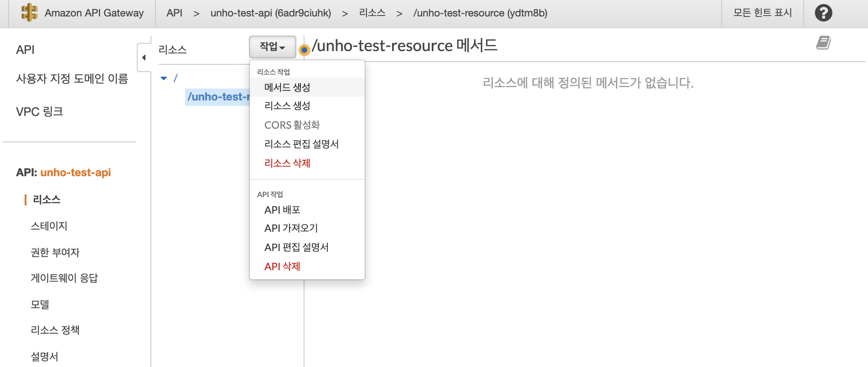Open the help question mark icon
The image size is (868, 367).
(823, 13)
